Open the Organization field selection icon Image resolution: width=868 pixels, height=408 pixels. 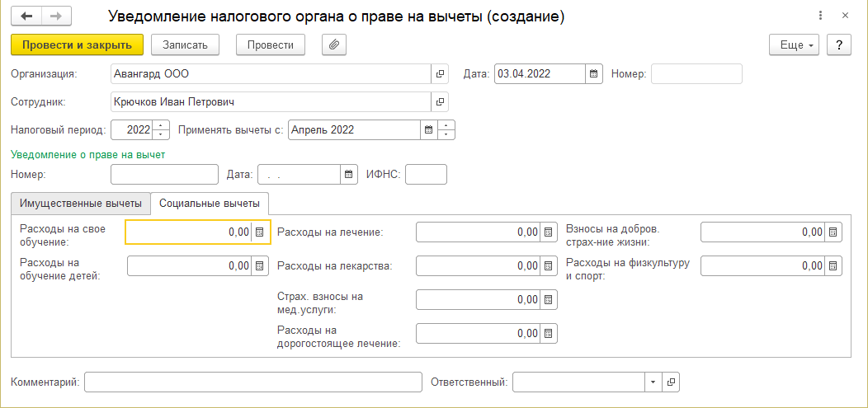(440, 74)
